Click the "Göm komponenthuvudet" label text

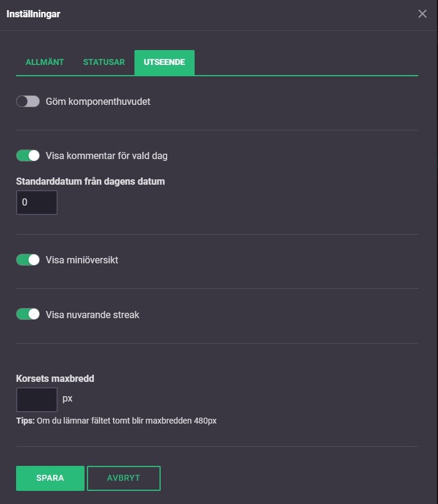point(98,101)
